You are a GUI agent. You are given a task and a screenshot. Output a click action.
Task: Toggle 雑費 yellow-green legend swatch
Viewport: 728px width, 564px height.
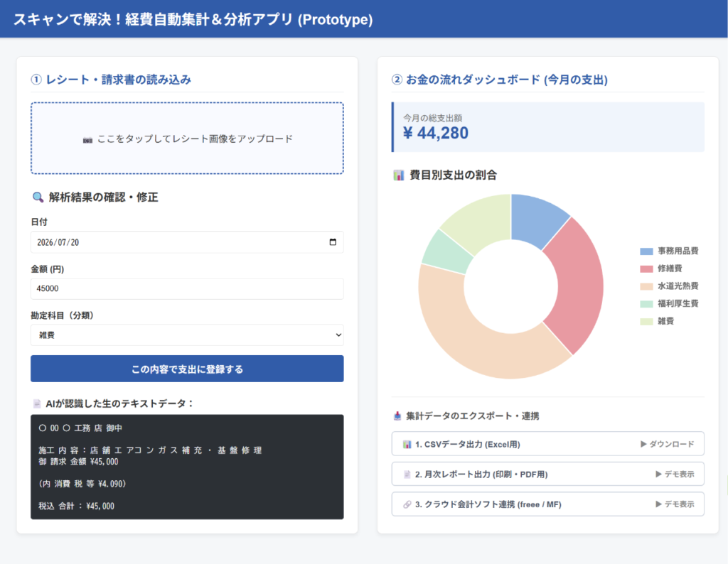[x=646, y=322]
